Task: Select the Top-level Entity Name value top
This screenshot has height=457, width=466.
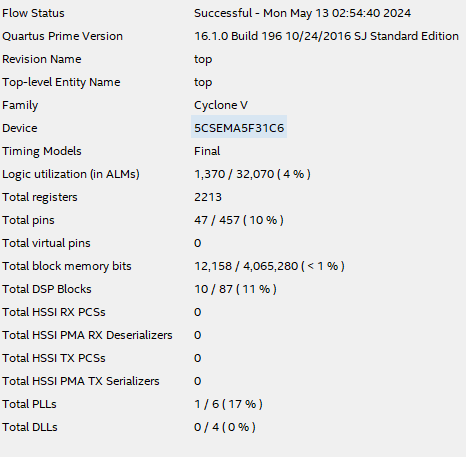Action: [x=203, y=82]
